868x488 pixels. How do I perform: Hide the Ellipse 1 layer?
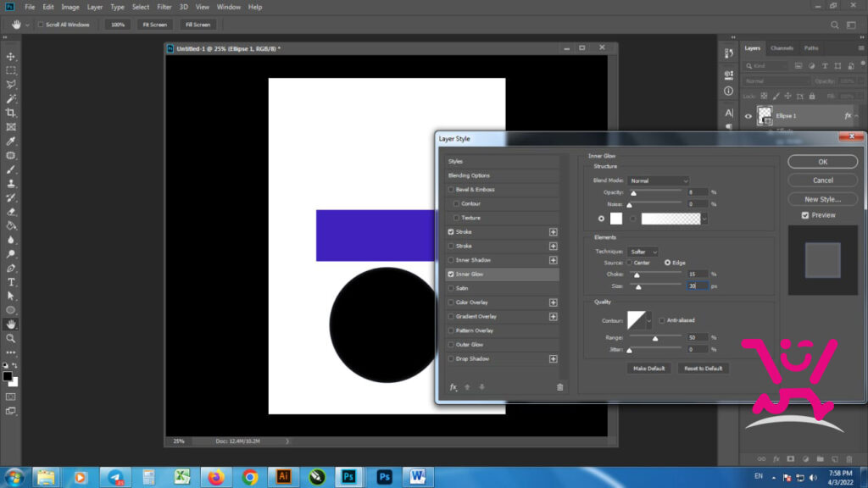pyautogui.click(x=748, y=116)
